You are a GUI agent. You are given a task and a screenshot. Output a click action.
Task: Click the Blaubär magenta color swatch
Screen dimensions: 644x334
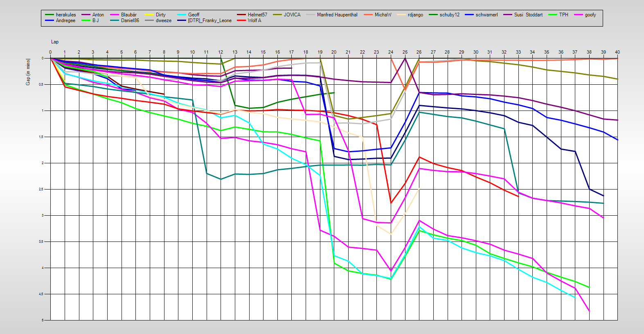(115, 15)
